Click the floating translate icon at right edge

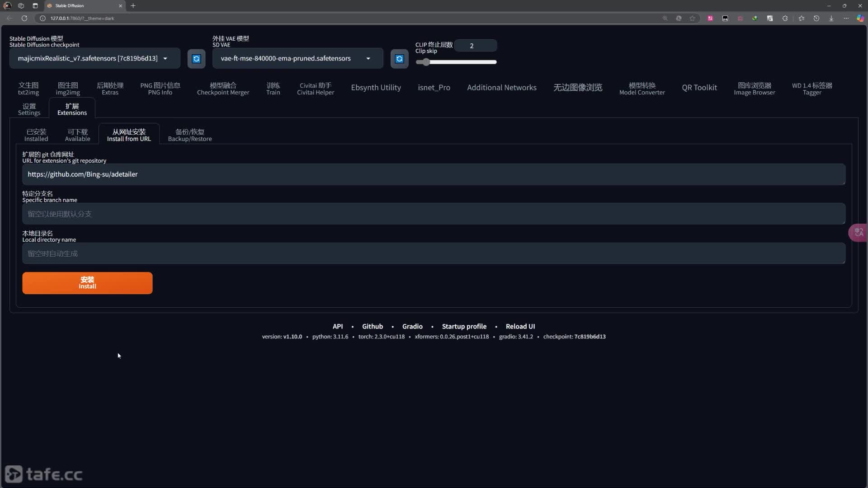(x=859, y=233)
